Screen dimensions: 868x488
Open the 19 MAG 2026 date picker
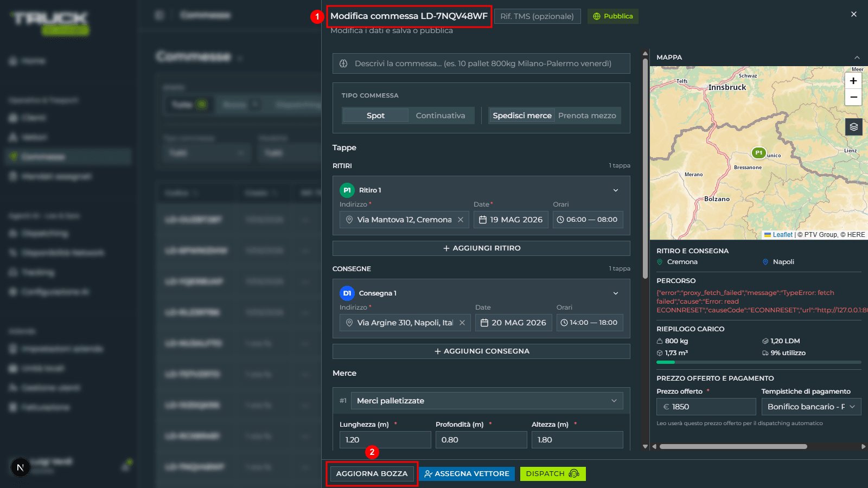(x=511, y=220)
